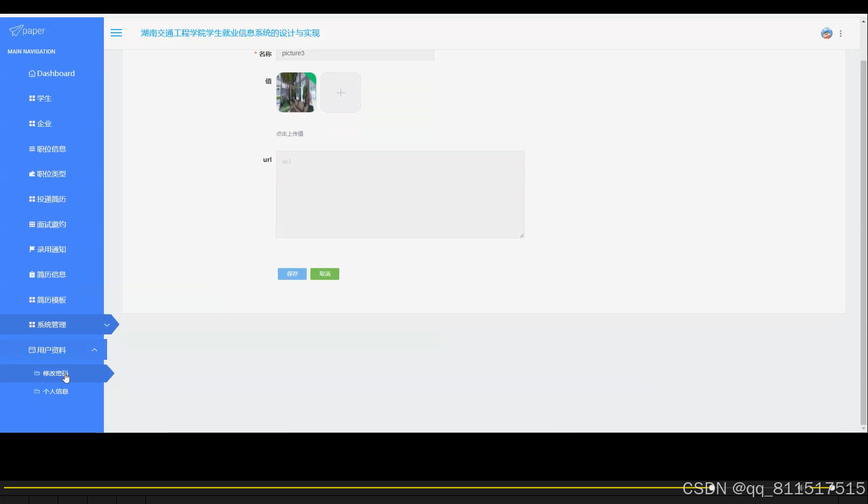Open the three-dot more options menu
The image size is (868, 504).
841,33
